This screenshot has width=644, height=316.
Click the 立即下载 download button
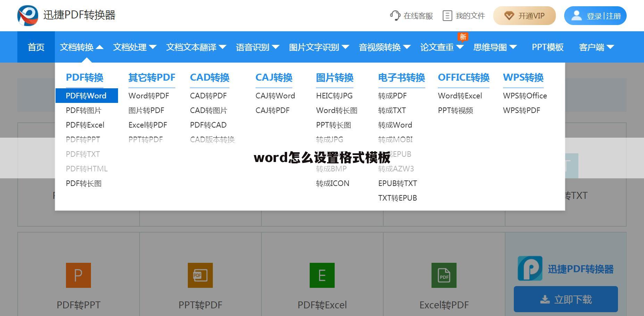(566, 299)
